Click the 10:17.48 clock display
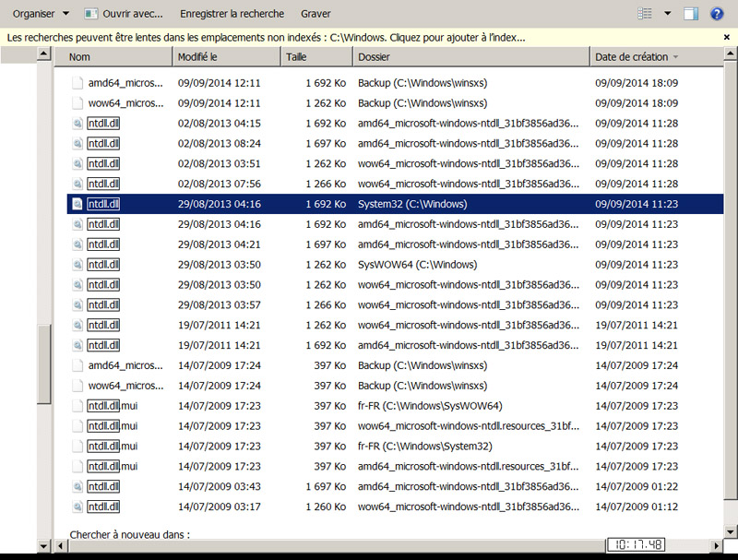 click(638, 545)
